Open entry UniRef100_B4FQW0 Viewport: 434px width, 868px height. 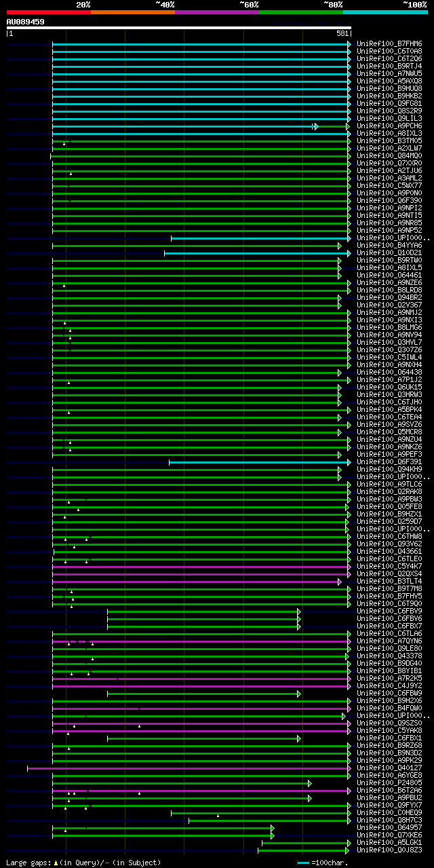click(x=389, y=708)
